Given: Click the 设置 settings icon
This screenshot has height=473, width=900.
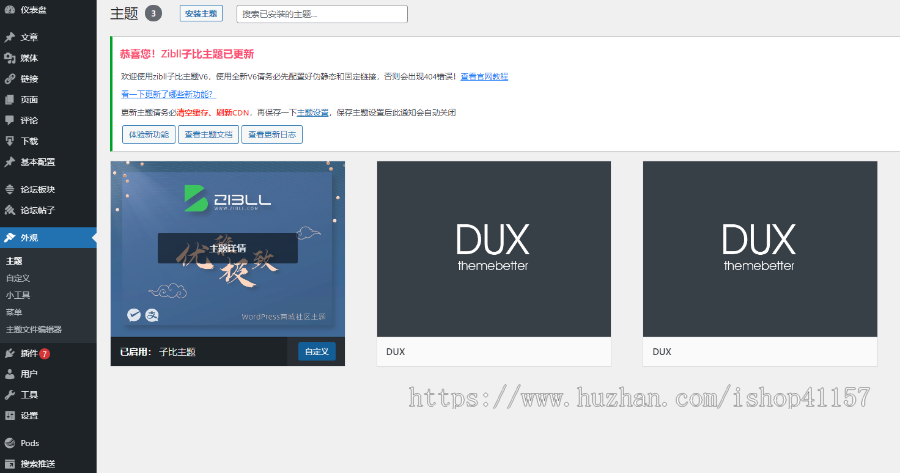Looking at the screenshot, I should 10,415.
